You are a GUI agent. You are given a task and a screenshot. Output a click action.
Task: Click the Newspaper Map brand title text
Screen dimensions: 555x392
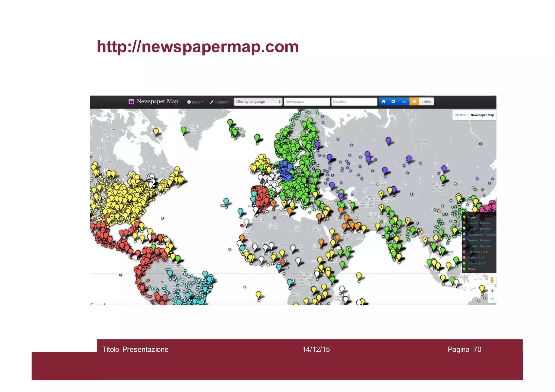click(x=157, y=101)
